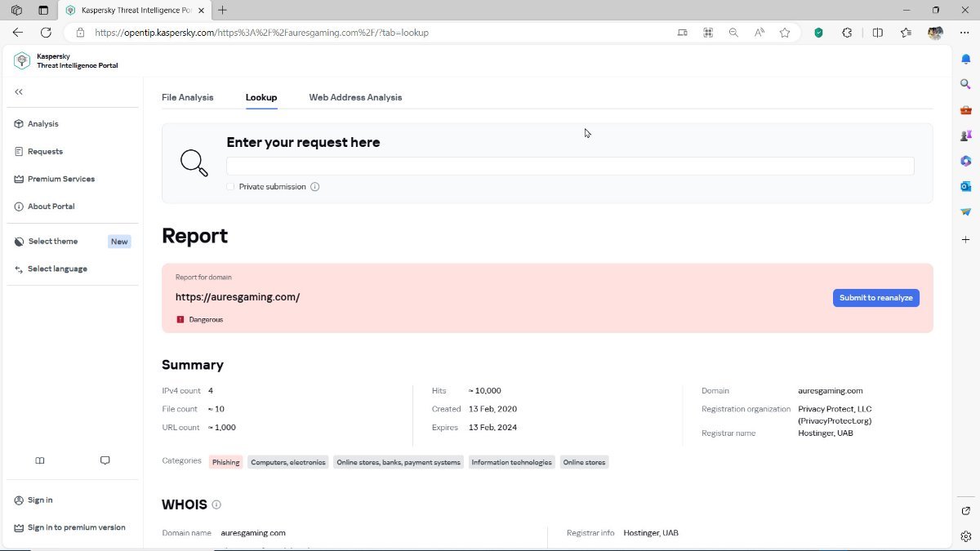Open browser extensions puzzle icon
The width and height of the screenshot is (980, 551).
tap(847, 33)
